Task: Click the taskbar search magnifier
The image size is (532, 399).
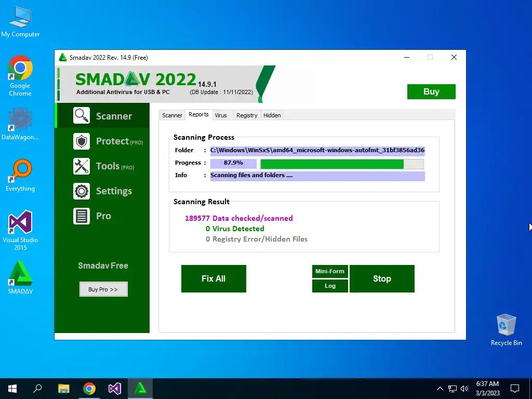Action: click(37, 389)
